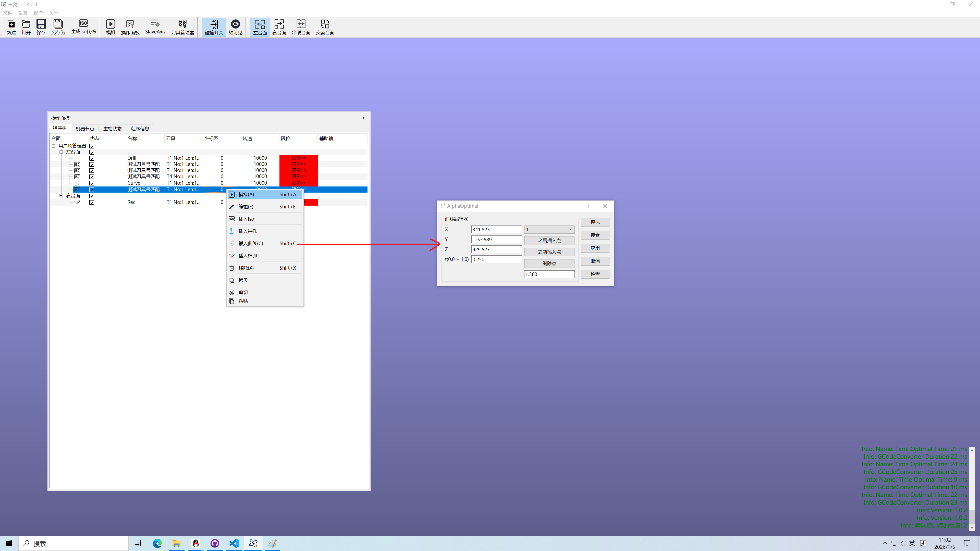Collapse the 左台面 tree node
The image size is (980, 551).
[61, 152]
